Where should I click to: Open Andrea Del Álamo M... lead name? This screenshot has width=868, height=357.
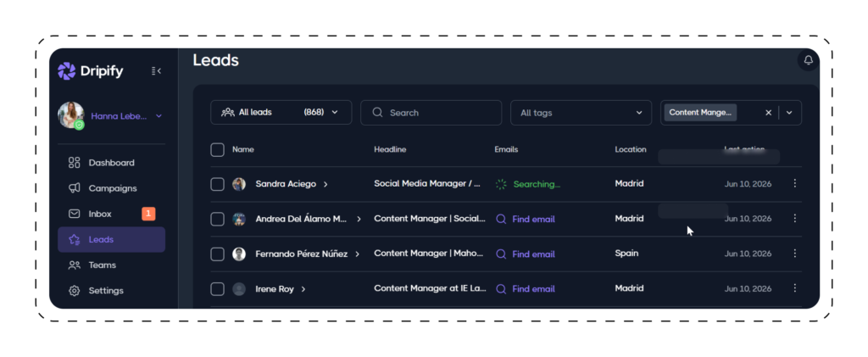click(x=301, y=219)
